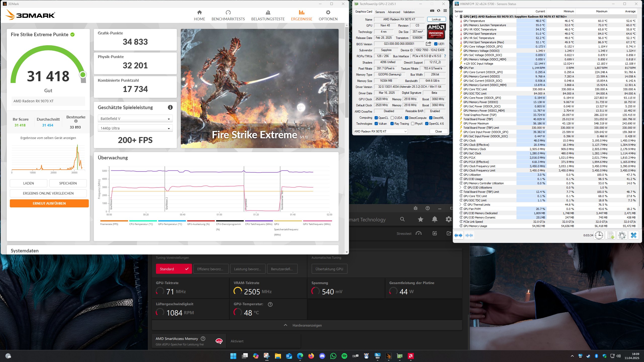Click the AMD Software search icon

[402, 219]
